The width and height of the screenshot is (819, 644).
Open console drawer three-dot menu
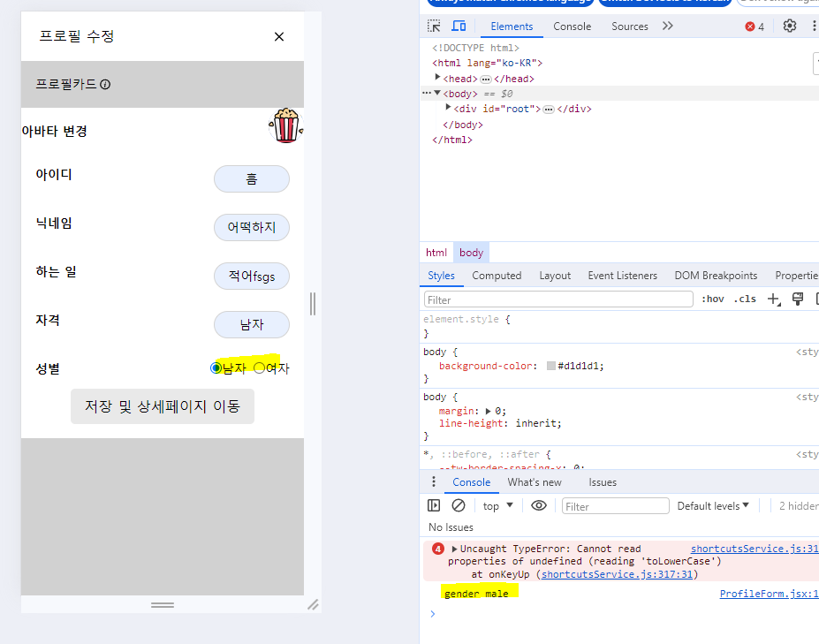click(433, 481)
